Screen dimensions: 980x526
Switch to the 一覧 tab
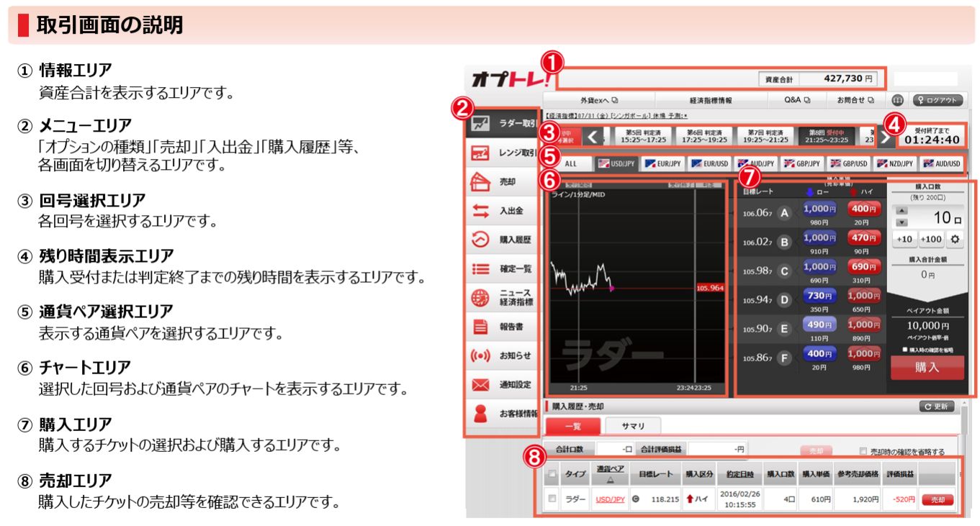(572, 426)
